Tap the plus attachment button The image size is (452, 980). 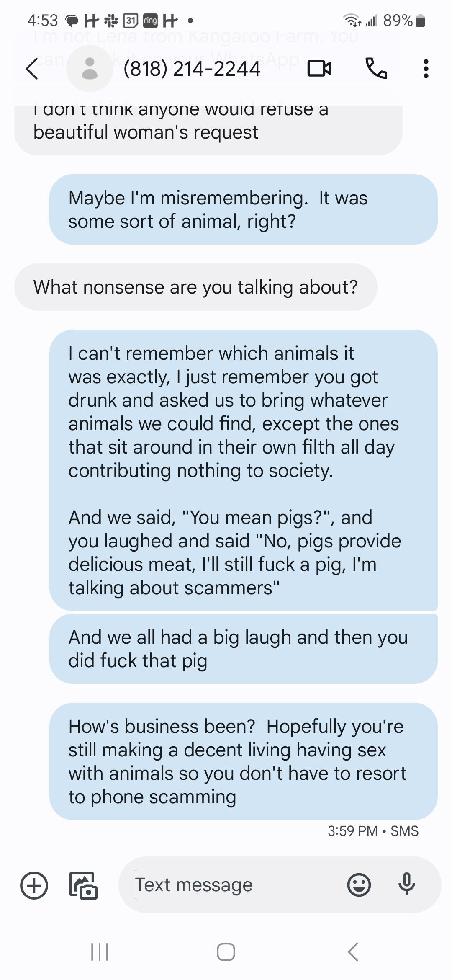tap(34, 885)
